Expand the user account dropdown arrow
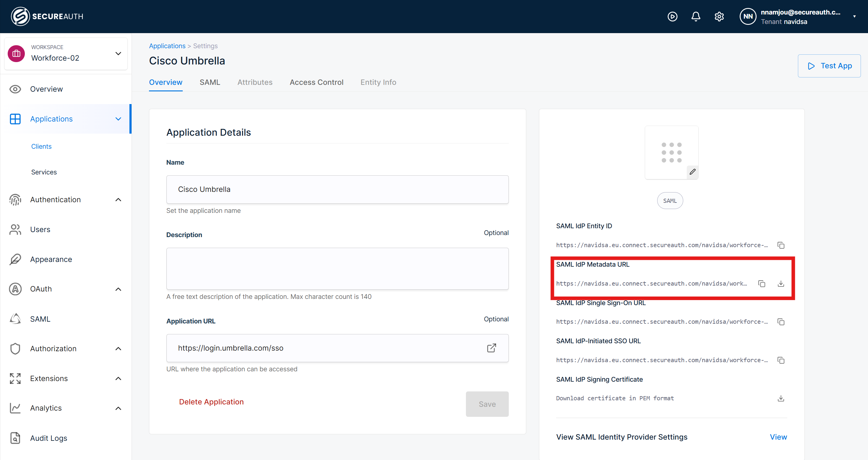 [854, 17]
